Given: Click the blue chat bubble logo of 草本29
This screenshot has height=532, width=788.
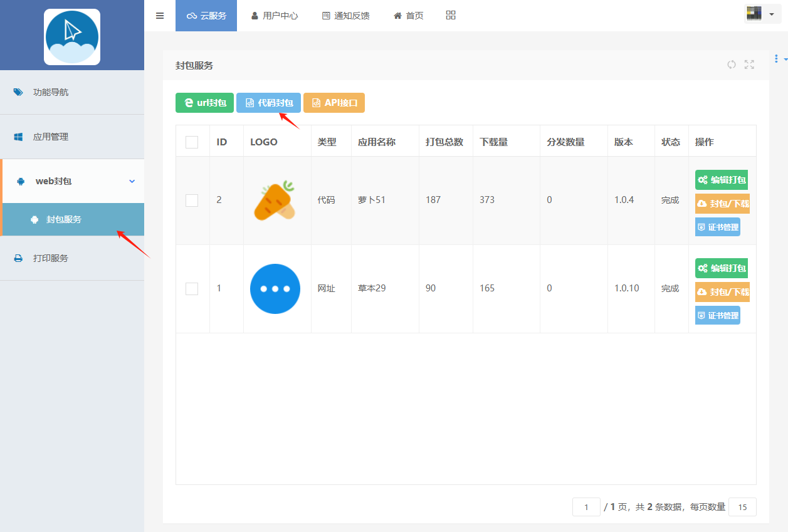Looking at the screenshot, I should point(275,289).
